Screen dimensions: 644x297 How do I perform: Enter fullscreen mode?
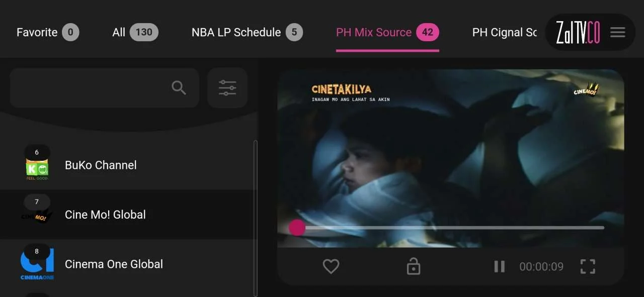[x=588, y=266]
